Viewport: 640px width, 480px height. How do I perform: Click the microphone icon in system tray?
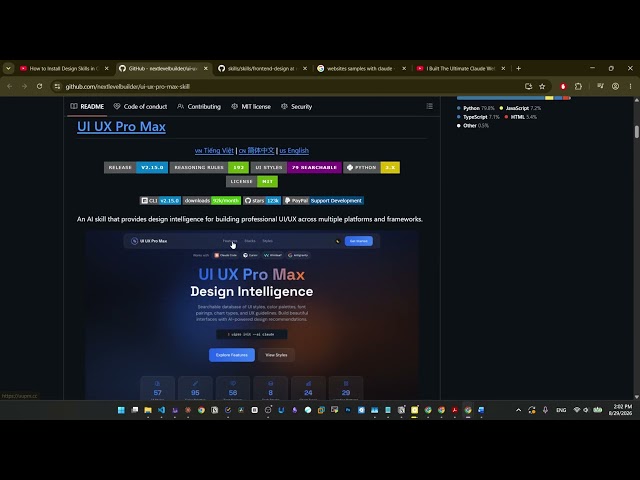click(545, 410)
